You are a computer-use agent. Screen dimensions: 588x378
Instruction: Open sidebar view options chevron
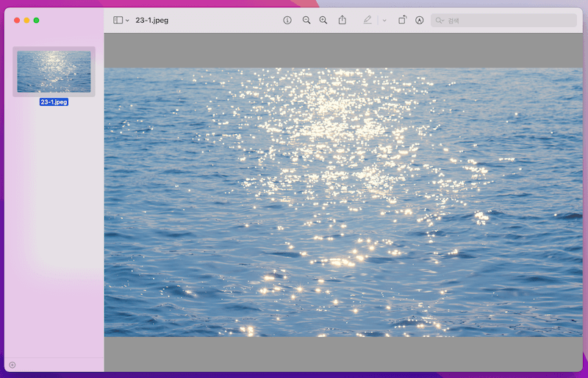pos(127,21)
